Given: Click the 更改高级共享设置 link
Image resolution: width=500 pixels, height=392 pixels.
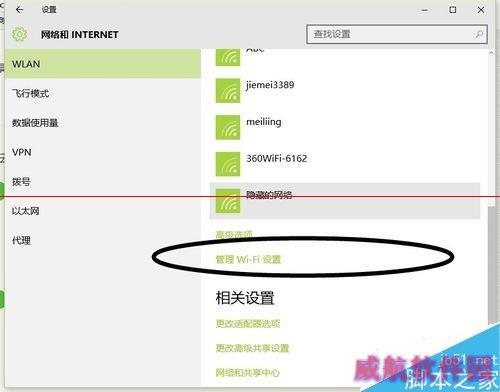Looking at the screenshot, I should 252,348.
